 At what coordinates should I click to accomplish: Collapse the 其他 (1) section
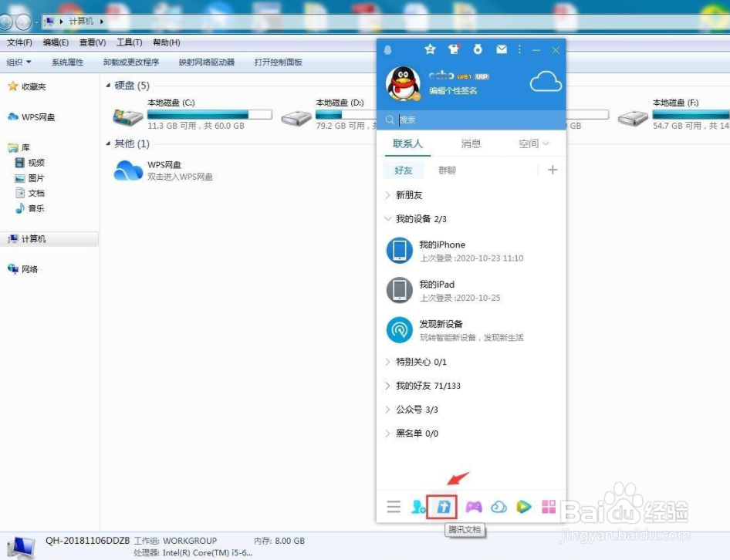pos(108,143)
